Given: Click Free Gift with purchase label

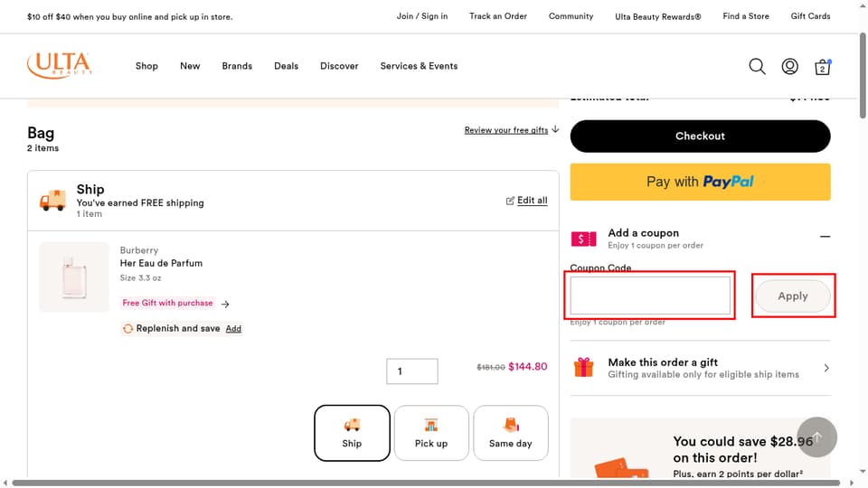Looking at the screenshot, I should [x=168, y=304].
